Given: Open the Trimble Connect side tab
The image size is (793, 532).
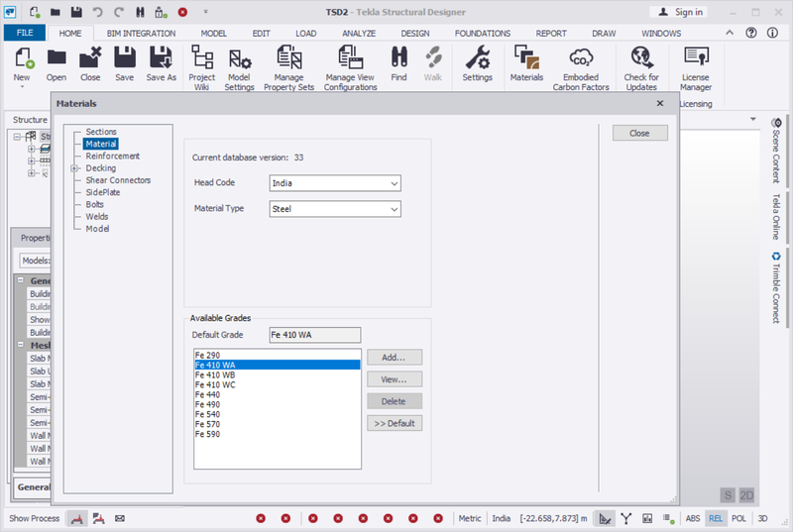Looking at the screenshot, I should tap(776, 287).
